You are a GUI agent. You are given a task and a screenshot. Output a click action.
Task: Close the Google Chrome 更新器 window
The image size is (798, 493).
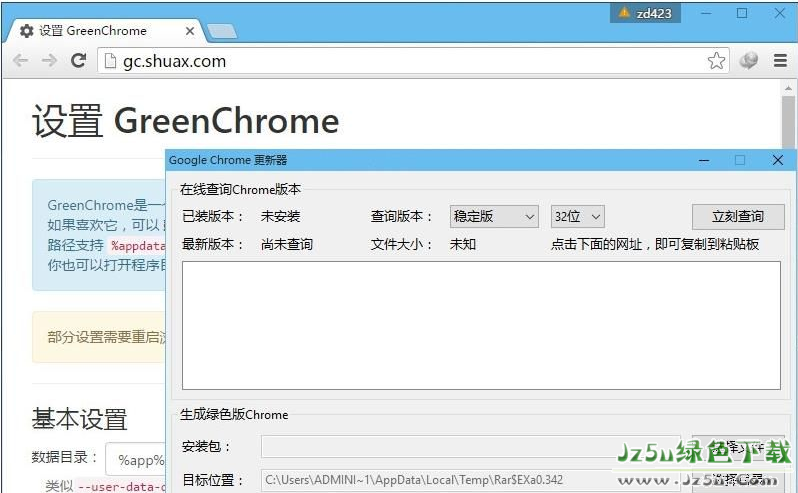778,160
